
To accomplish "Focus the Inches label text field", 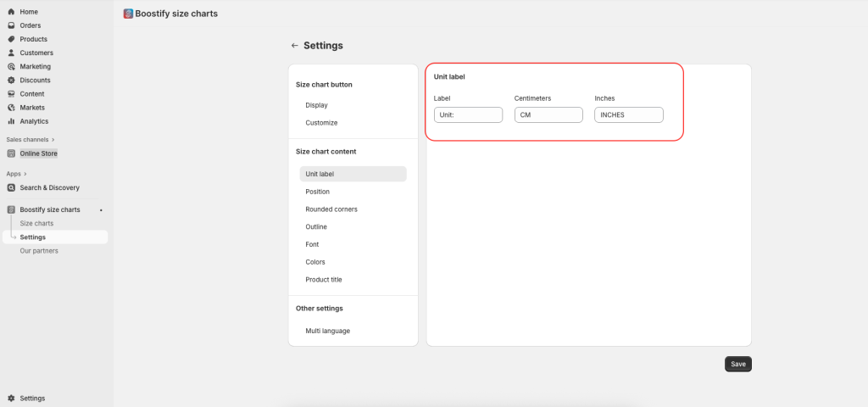I will click(x=629, y=114).
